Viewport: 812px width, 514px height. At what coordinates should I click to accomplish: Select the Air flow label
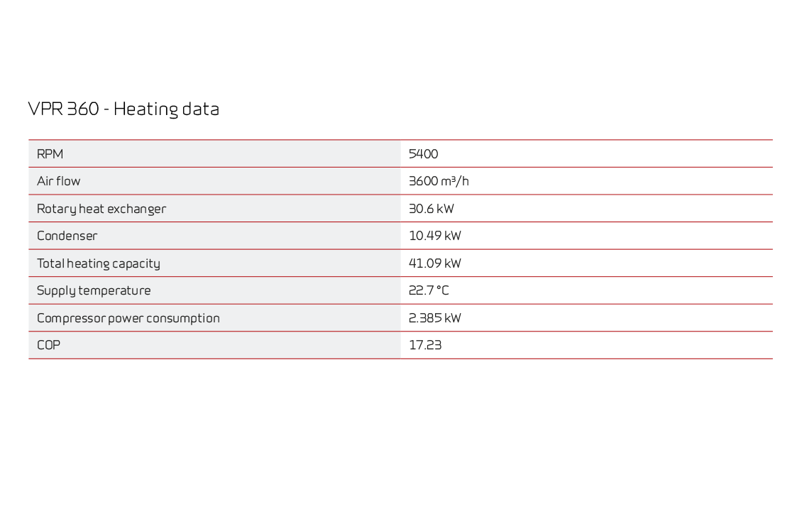pyautogui.click(x=58, y=181)
